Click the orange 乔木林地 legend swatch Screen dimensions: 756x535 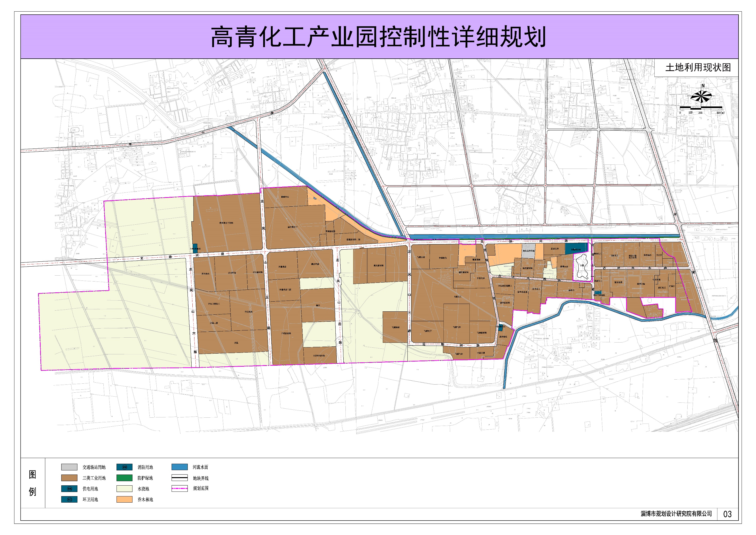[x=124, y=500]
